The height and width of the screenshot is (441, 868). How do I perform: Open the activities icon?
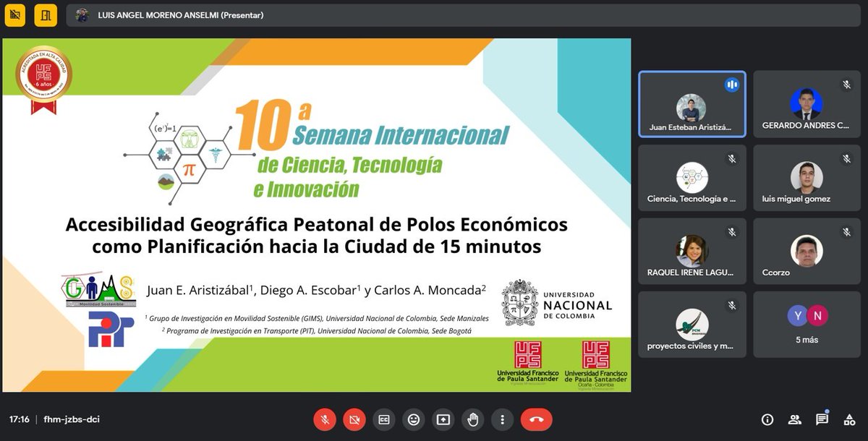click(x=848, y=419)
